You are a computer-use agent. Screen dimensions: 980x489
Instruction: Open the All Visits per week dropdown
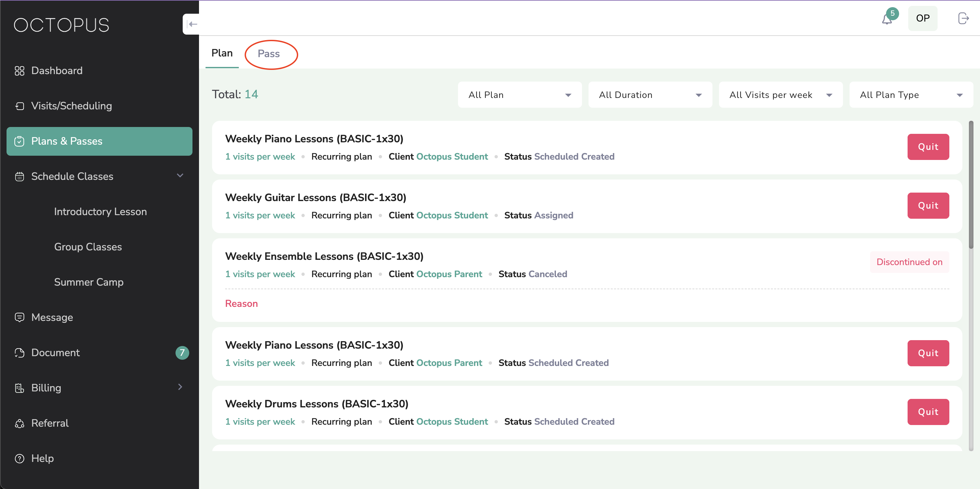[780, 95]
